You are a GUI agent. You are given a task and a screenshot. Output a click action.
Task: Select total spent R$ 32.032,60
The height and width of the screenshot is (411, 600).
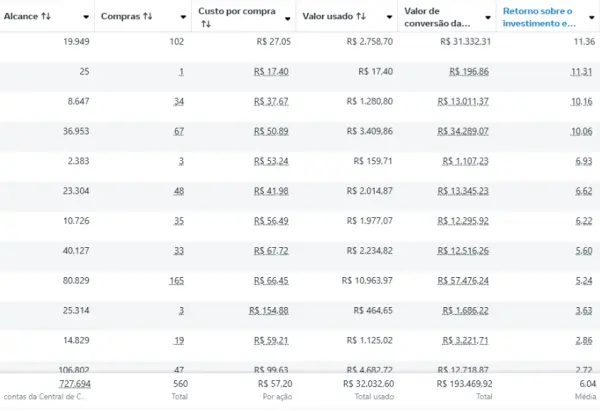click(x=368, y=383)
